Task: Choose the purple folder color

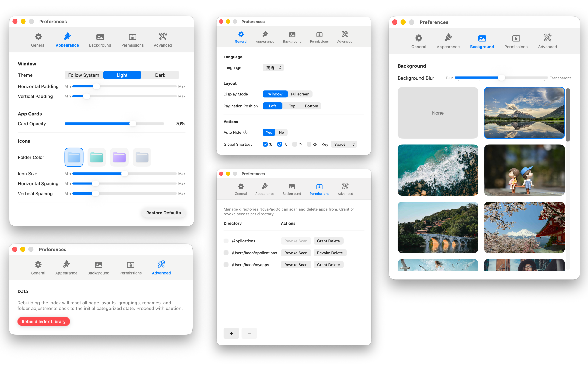Action: pyautogui.click(x=119, y=157)
